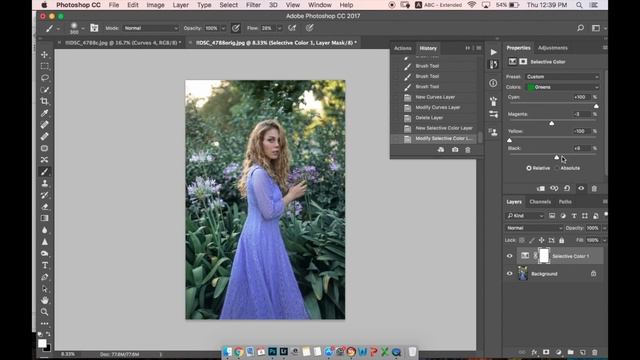This screenshot has width=640, height=360.
Task: Switch to the Channels tab
Action: coord(540,202)
